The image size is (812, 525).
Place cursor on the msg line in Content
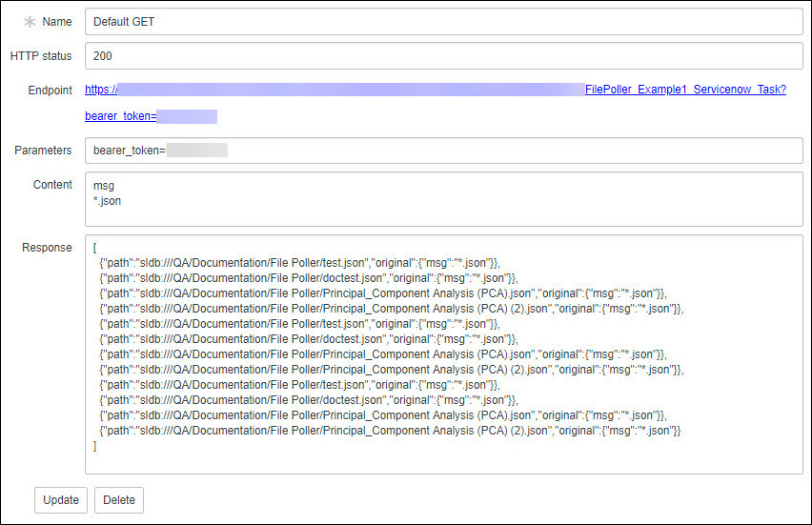tap(103, 186)
